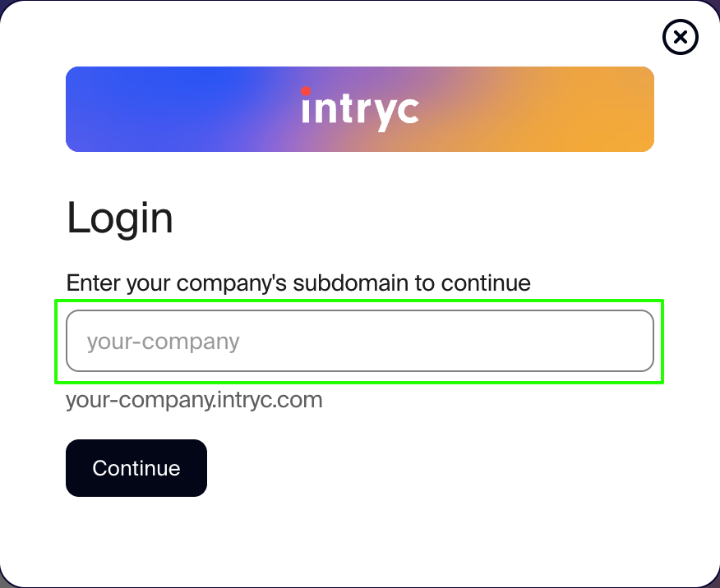Click the your-company placeholder text
This screenshot has width=720, height=588.
[163, 341]
